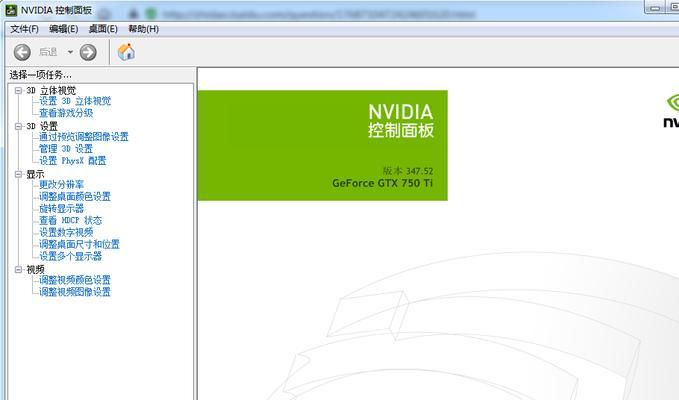Select 查看 HDCP 状态 task
Screen dimensions: 679x400
click(71, 220)
